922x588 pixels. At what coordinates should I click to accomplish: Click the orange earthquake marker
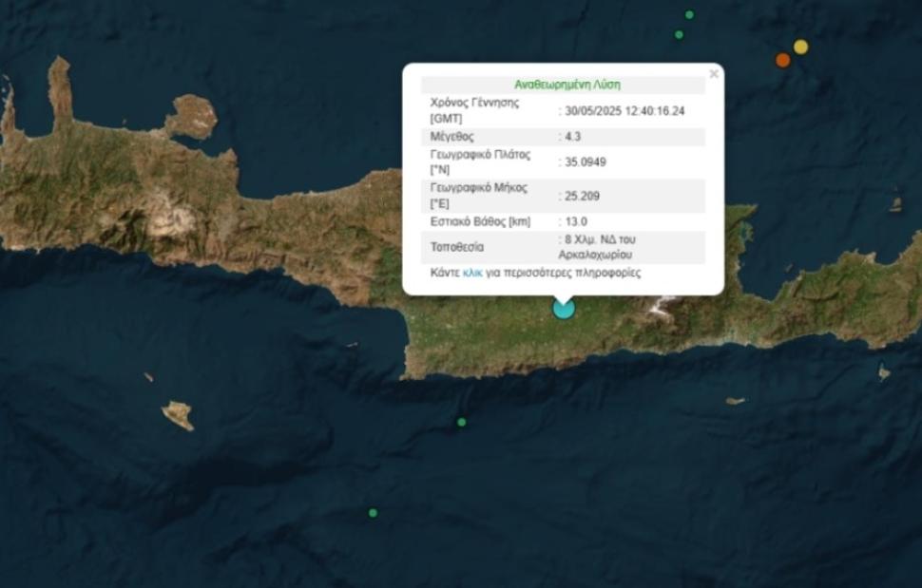[782, 60]
